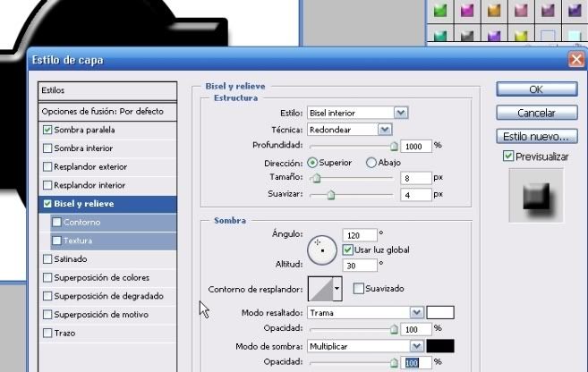The width and height of the screenshot is (588, 372).
Task: Enable the Trazo checkbox
Action: (47, 333)
